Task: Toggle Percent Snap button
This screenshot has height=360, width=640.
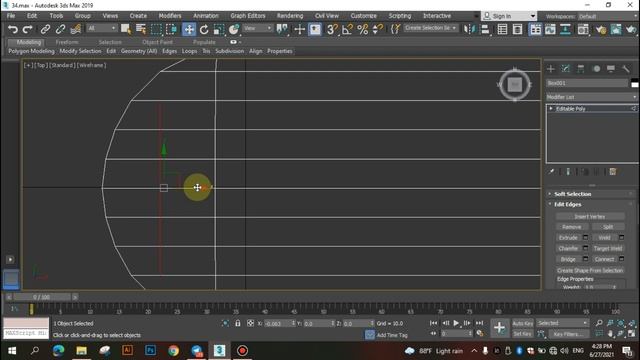Action: [362, 29]
